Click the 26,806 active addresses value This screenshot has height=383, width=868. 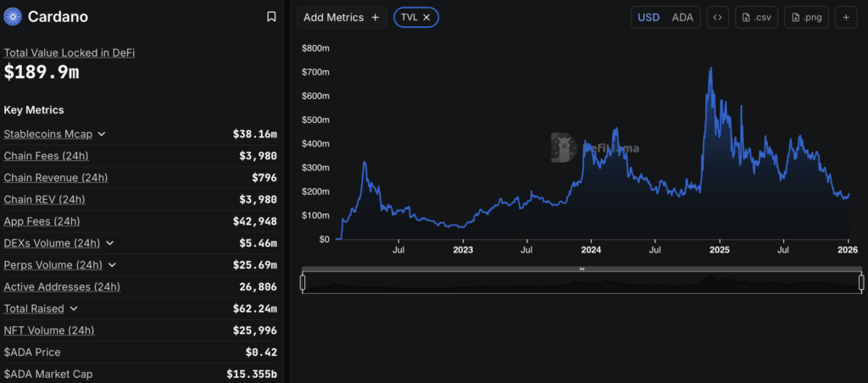[258, 286]
